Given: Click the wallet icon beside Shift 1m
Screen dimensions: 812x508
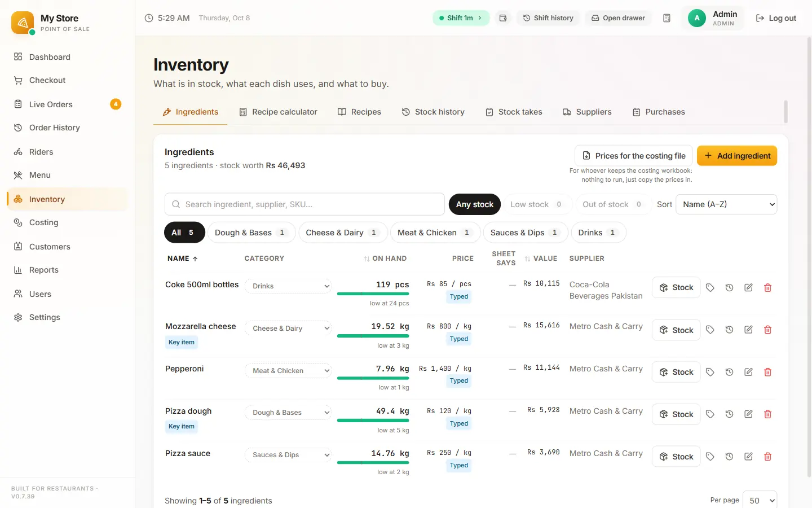Looking at the screenshot, I should 503,18.
